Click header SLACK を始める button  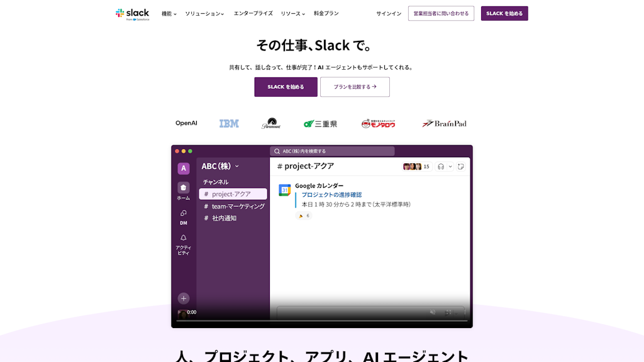coord(504,14)
